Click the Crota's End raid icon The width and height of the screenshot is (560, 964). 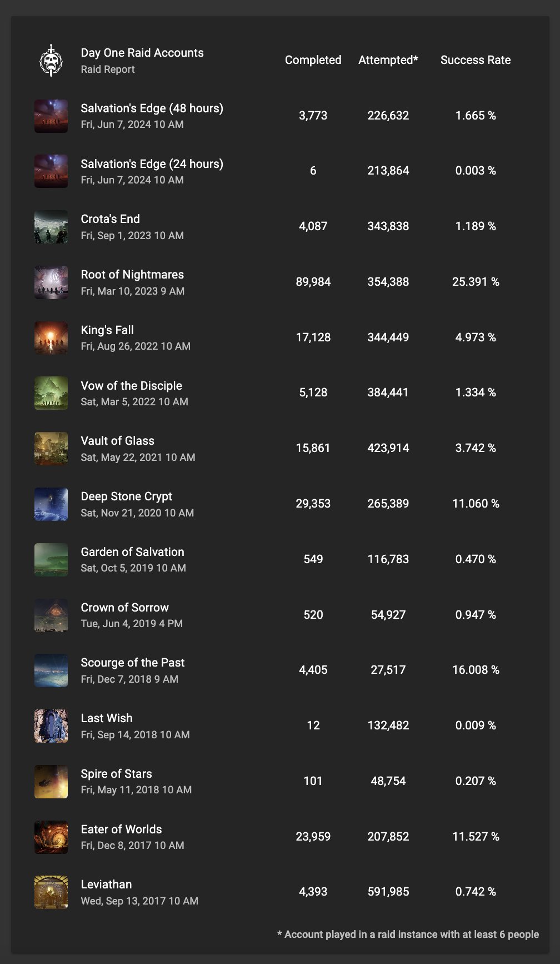click(x=51, y=227)
